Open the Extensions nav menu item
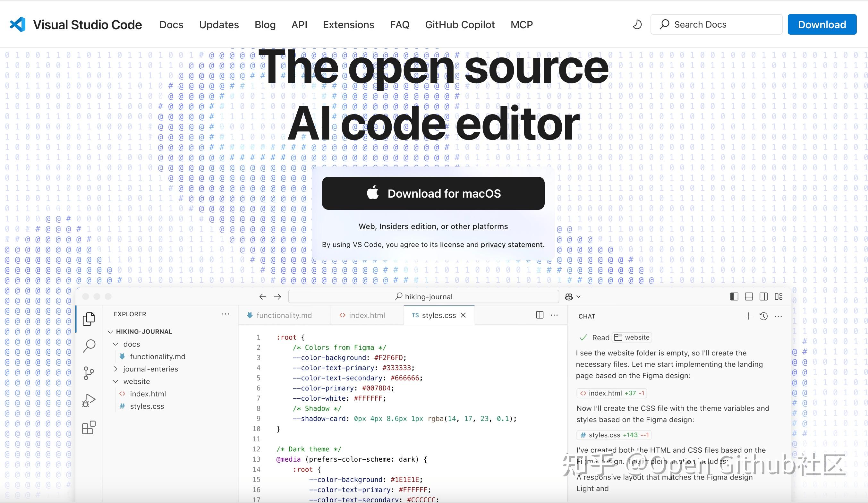868x503 pixels. click(348, 25)
